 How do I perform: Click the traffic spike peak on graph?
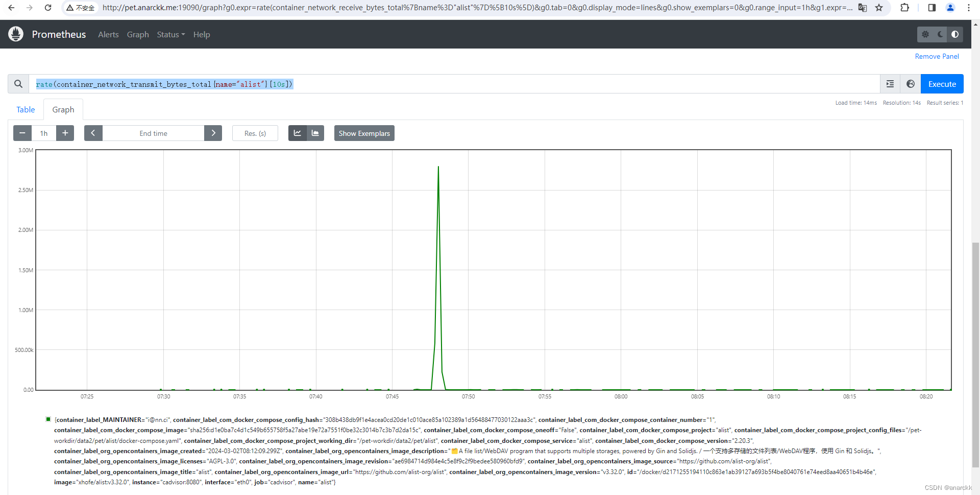438,168
